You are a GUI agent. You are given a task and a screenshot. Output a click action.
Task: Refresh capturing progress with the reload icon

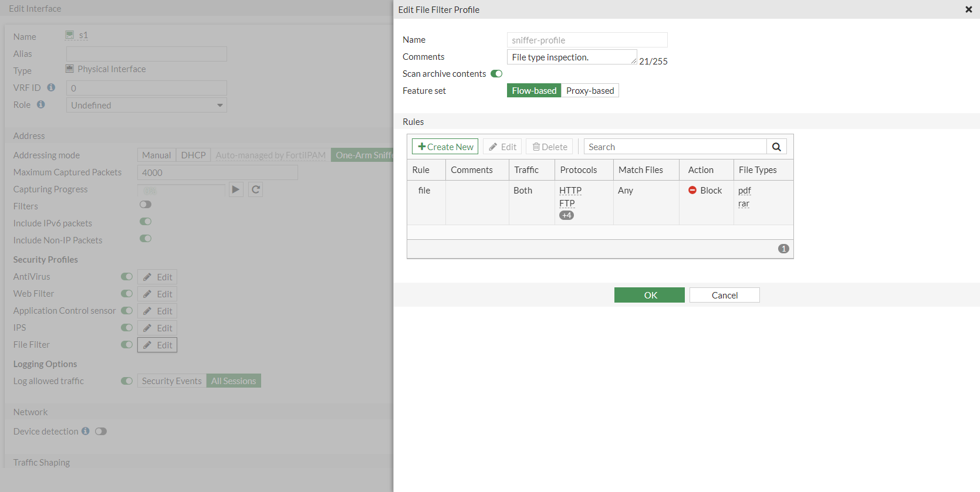[255, 189]
